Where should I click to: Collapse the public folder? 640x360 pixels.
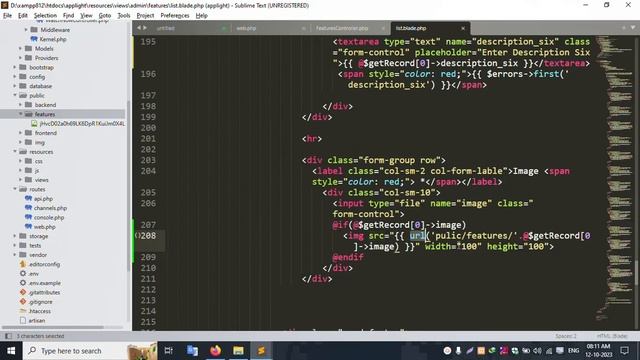point(15,96)
